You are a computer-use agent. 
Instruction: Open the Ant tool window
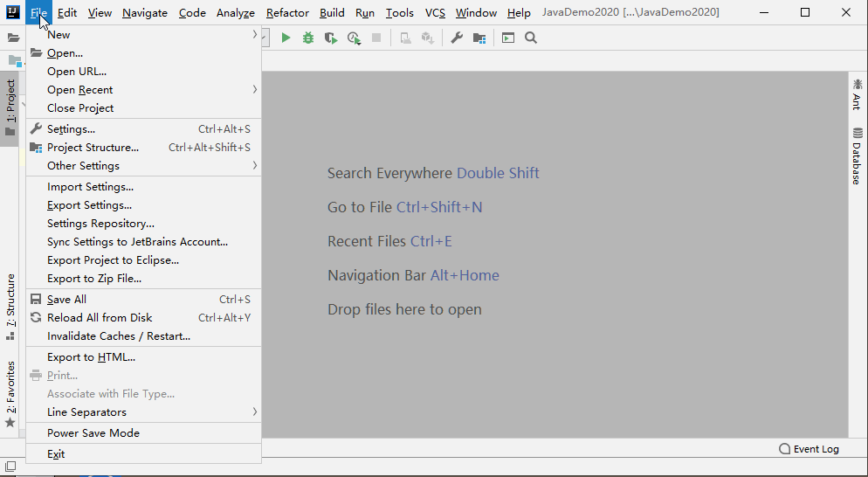pyautogui.click(x=858, y=94)
